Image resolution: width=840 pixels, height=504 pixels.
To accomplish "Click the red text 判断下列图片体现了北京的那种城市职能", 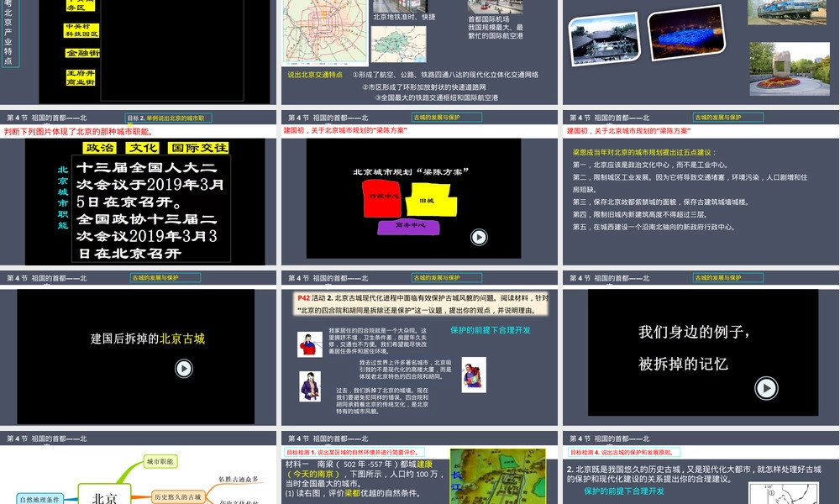I will (x=78, y=132).
